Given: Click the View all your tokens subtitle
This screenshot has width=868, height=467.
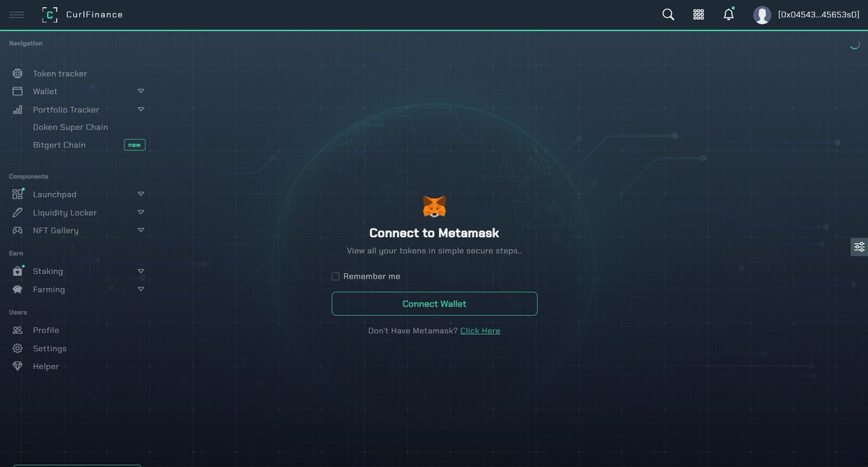Looking at the screenshot, I should [434, 251].
